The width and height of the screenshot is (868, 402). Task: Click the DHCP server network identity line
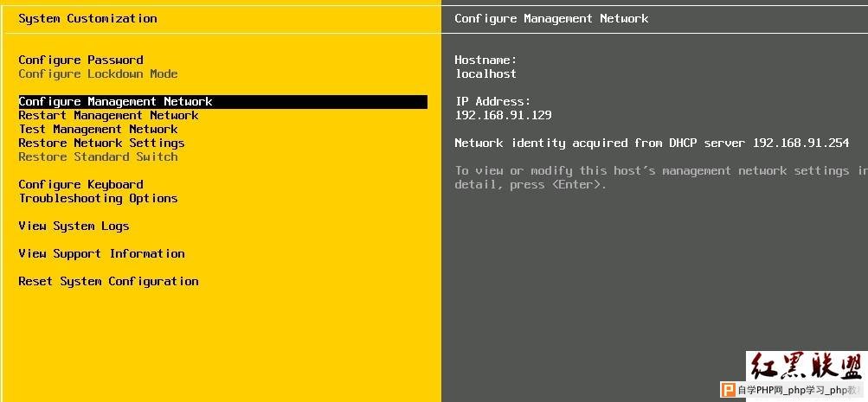652,143
